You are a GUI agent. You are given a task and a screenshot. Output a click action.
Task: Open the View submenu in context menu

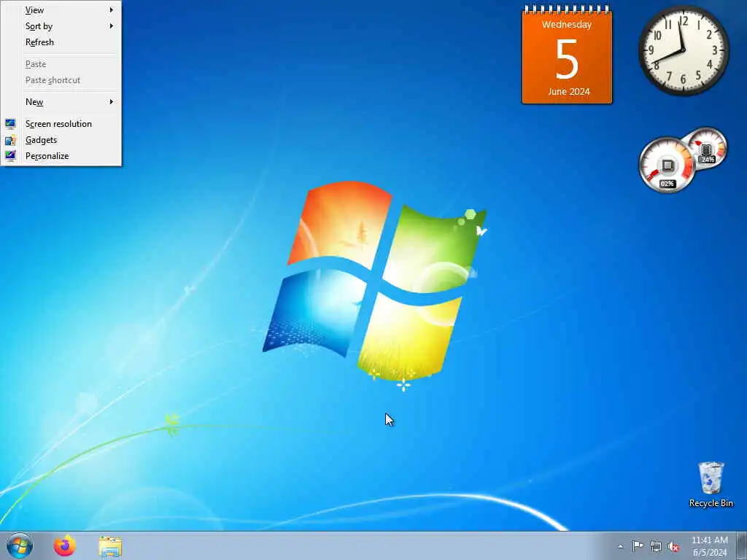click(61, 10)
